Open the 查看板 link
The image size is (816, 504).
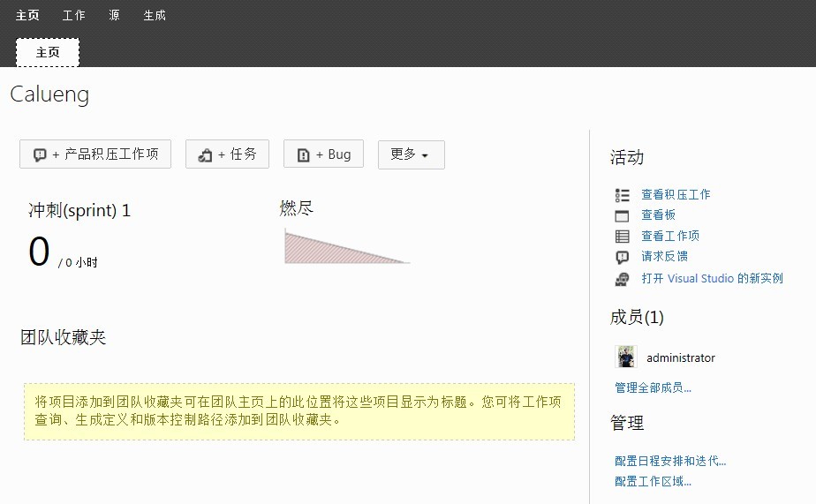pyautogui.click(x=658, y=214)
